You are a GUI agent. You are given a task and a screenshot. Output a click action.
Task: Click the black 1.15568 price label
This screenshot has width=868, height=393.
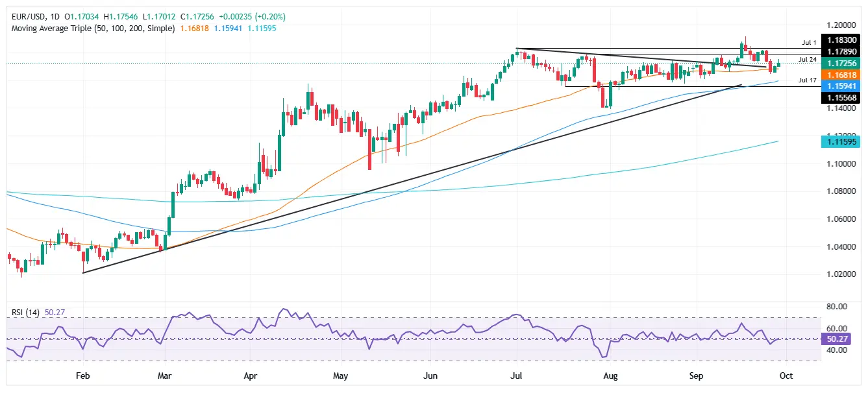tap(842, 97)
